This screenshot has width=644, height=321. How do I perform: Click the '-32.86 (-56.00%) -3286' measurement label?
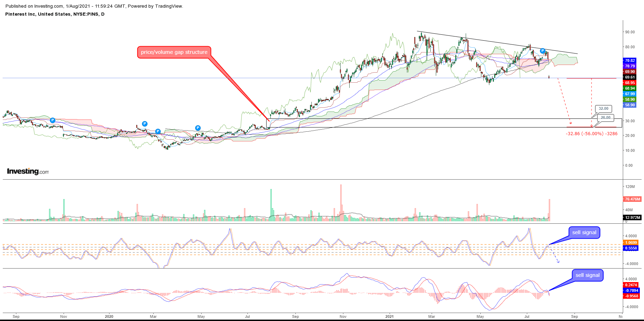click(x=592, y=134)
